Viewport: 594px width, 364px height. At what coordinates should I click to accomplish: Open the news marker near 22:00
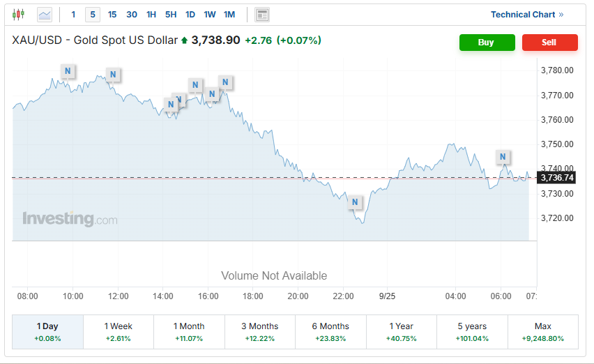pos(355,203)
